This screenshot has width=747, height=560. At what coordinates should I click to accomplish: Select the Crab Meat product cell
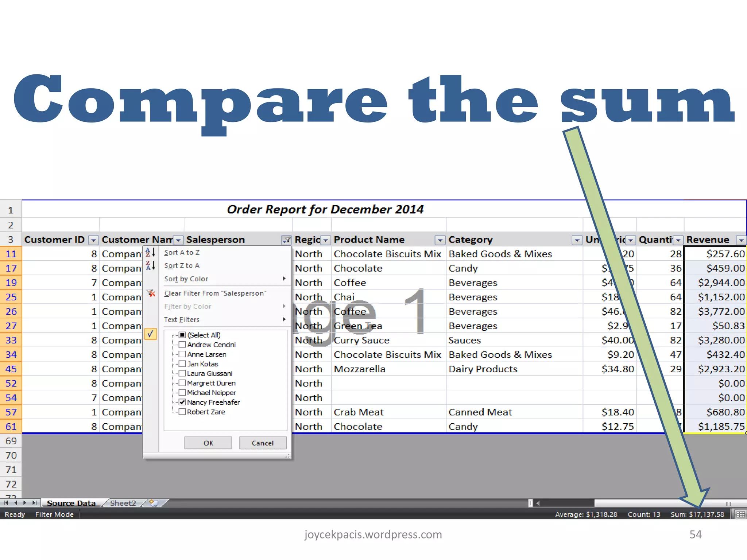point(388,412)
